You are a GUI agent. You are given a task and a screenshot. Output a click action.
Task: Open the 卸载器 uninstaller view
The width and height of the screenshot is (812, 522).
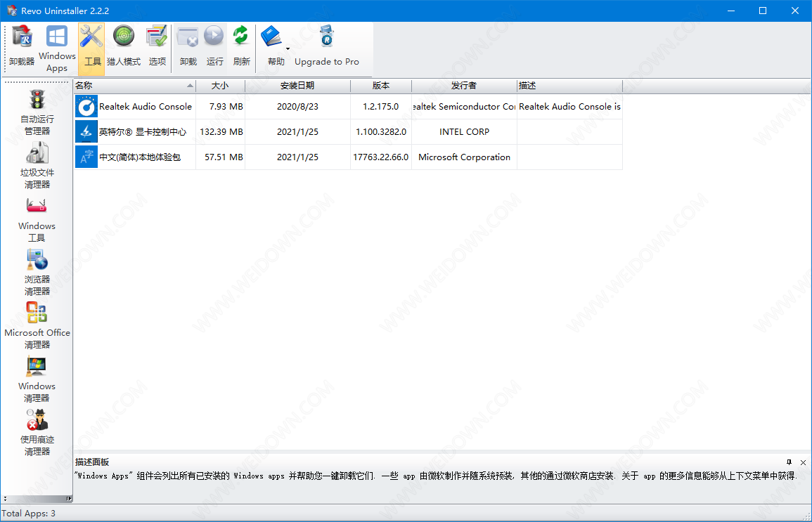pyautogui.click(x=22, y=46)
